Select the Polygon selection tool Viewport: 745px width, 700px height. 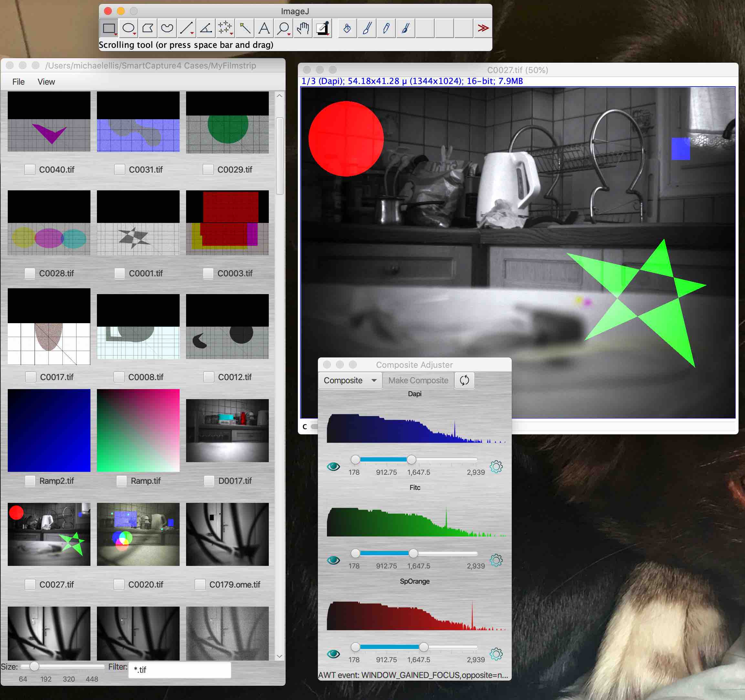(x=148, y=28)
